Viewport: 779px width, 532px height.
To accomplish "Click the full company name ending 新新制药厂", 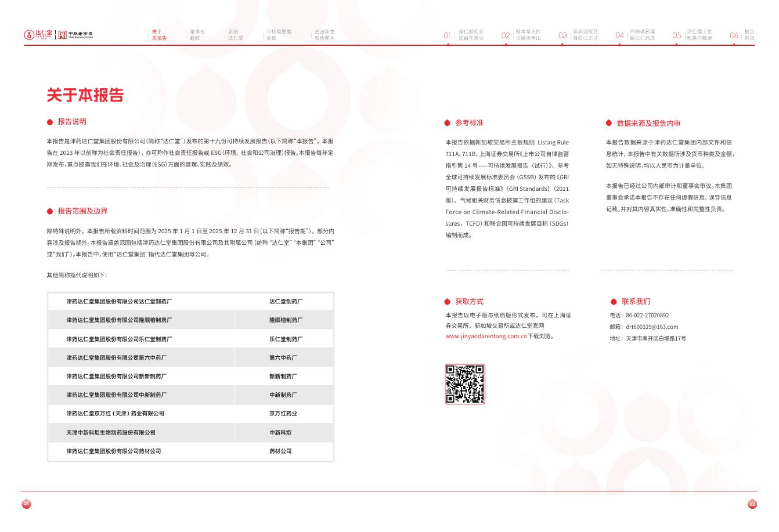I will pos(116,377).
